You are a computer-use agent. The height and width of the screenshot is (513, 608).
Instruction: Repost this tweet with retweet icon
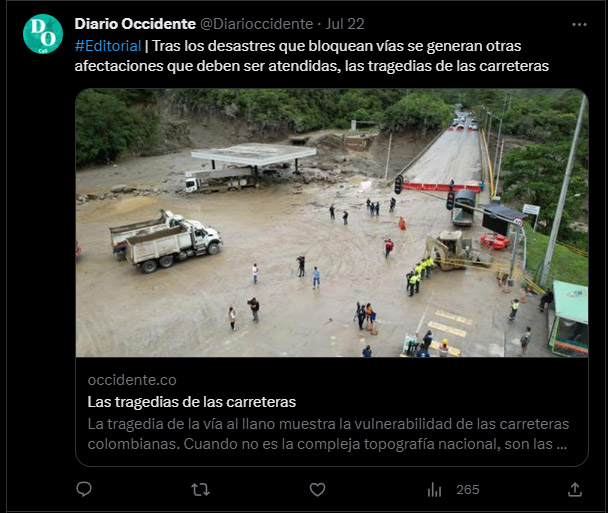(200, 490)
